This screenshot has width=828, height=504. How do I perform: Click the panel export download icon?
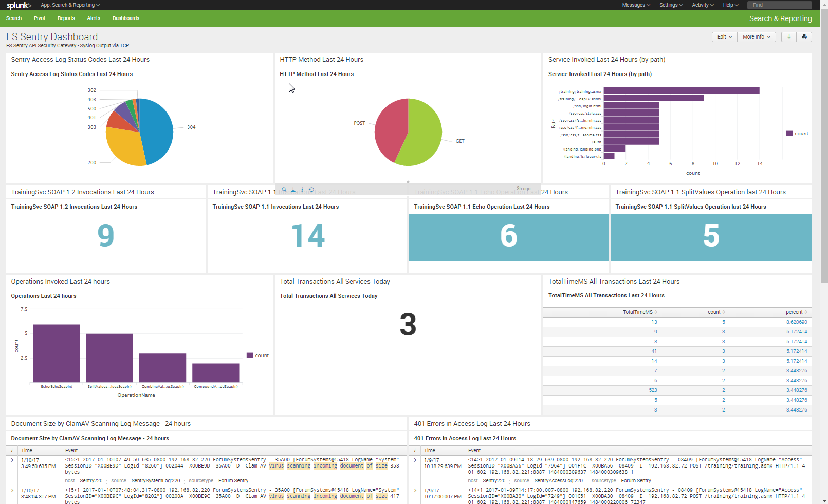[293, 190]
